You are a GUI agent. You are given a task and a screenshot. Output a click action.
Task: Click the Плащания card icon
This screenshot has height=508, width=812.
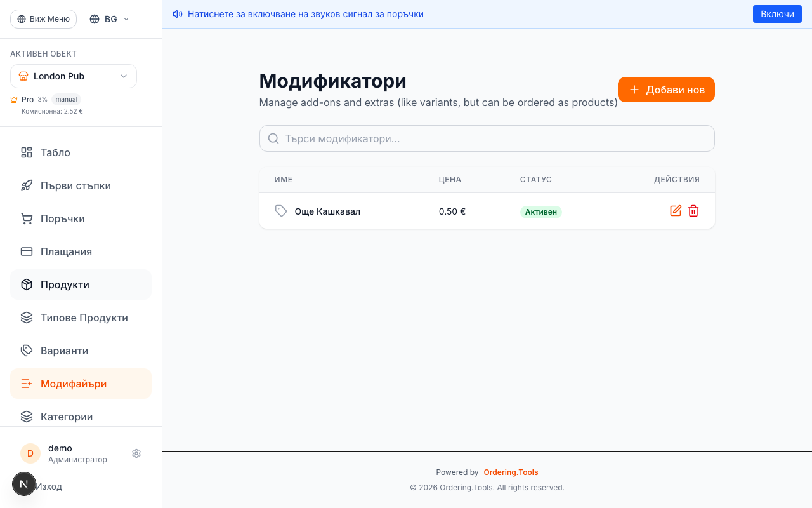(x=26, y=251)
